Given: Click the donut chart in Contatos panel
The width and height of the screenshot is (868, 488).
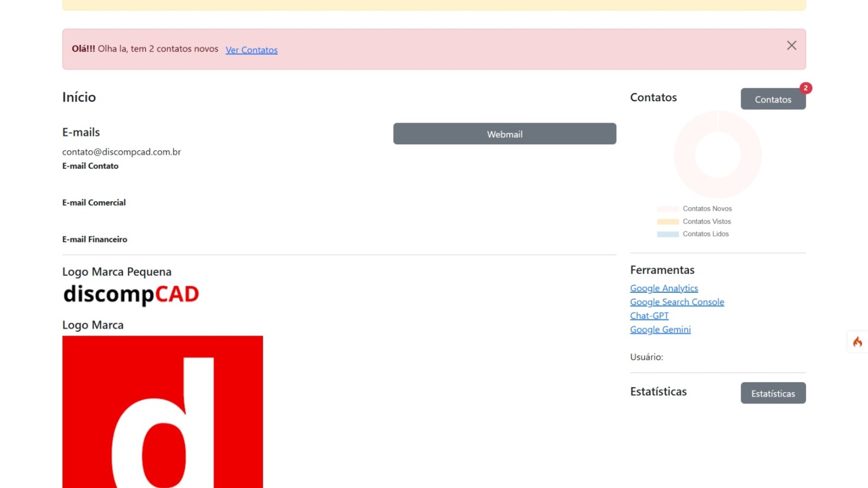Looking at the screenshot, I should coord(717,155).
